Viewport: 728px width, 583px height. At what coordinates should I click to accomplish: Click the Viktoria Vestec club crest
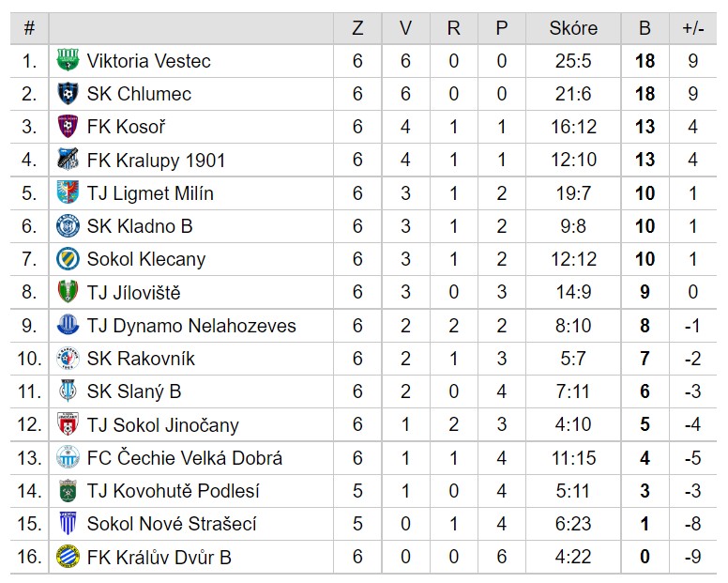pos(68,60)
